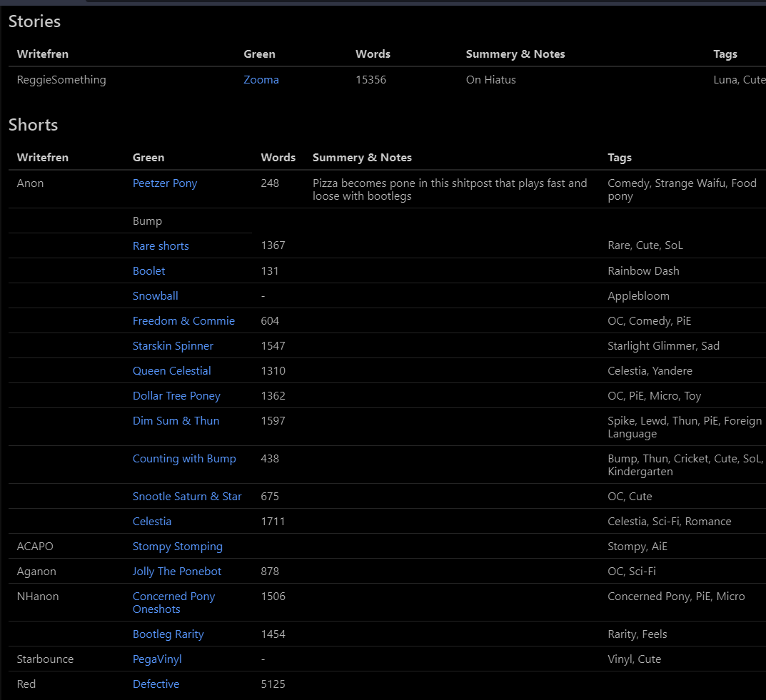Click the Writefren header in Shorts table

(43, 157)
